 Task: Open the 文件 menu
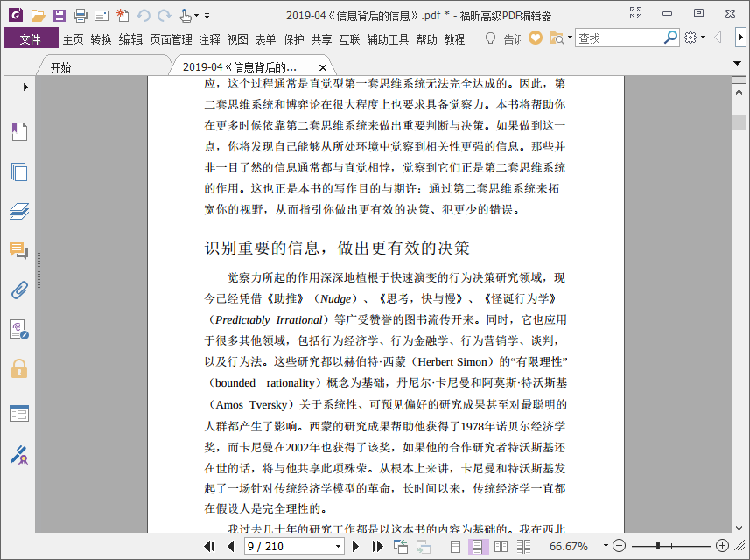(31, 38)
